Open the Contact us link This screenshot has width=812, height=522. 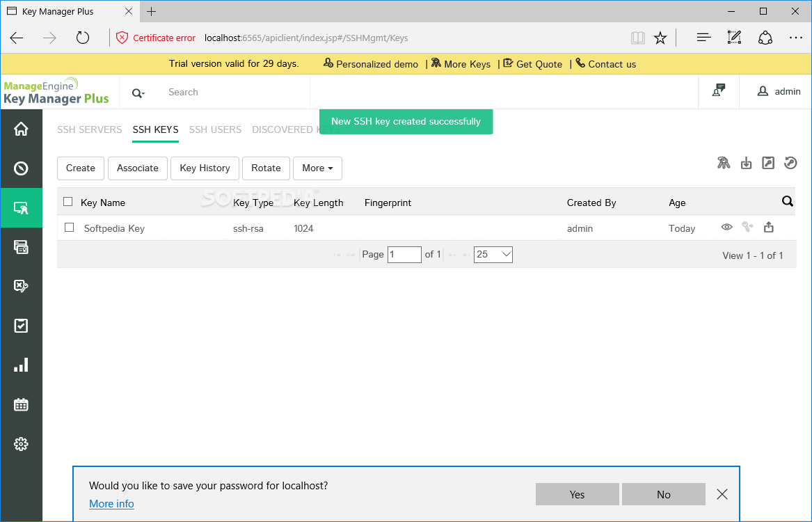(606, 64)
